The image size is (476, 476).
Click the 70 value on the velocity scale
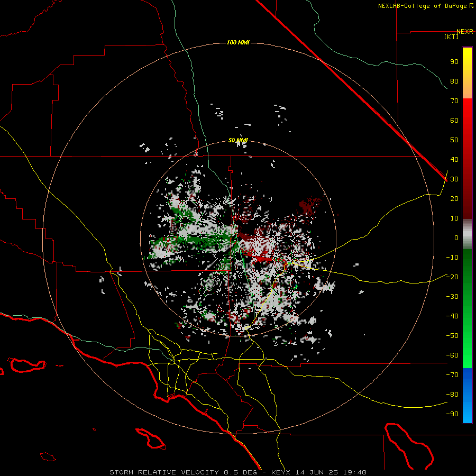pyautogui.click(x=454, y=101)
